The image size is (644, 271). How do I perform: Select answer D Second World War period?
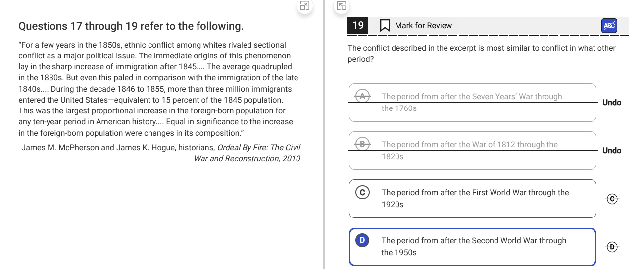click(473, 247)
